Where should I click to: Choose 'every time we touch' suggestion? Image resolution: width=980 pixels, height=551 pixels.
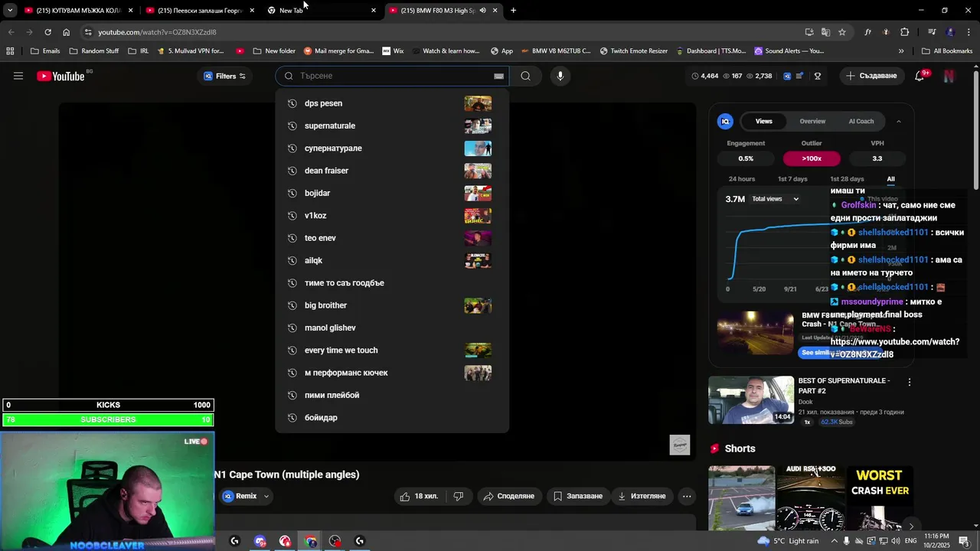pos(391,350)
